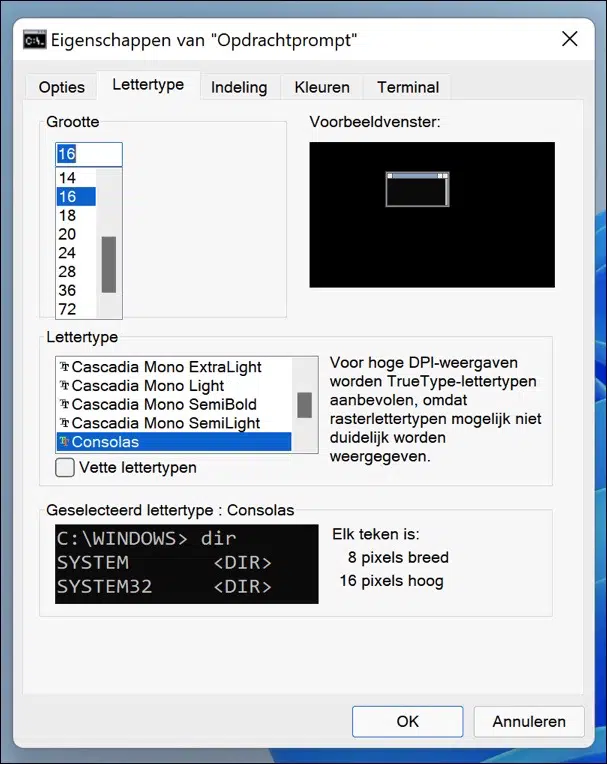Click the Annuleren button
The image size is (607, 764).
(529, 721)
